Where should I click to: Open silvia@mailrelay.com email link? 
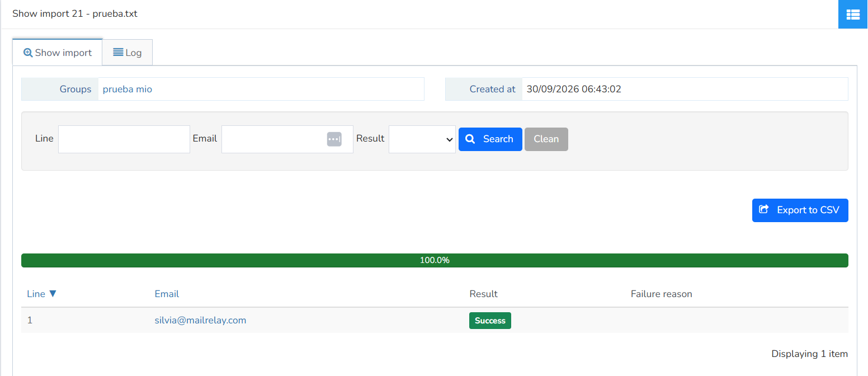[201, 320]
